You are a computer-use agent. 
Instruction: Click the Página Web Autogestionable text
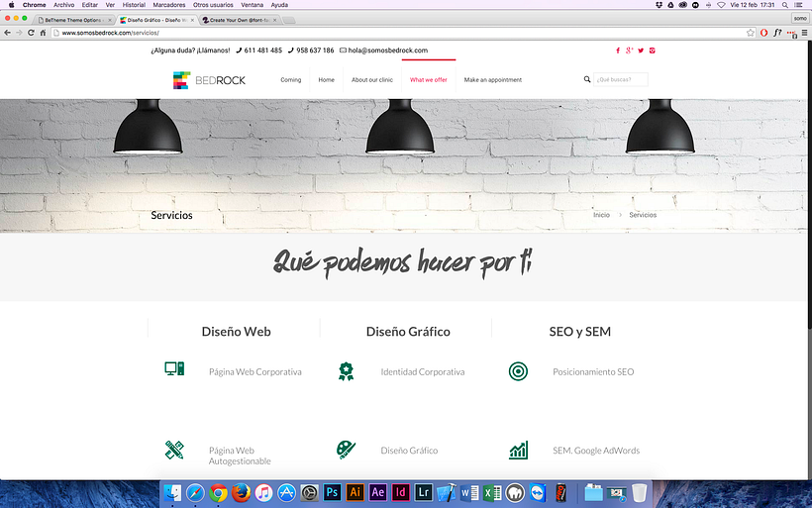click(240, 456)
